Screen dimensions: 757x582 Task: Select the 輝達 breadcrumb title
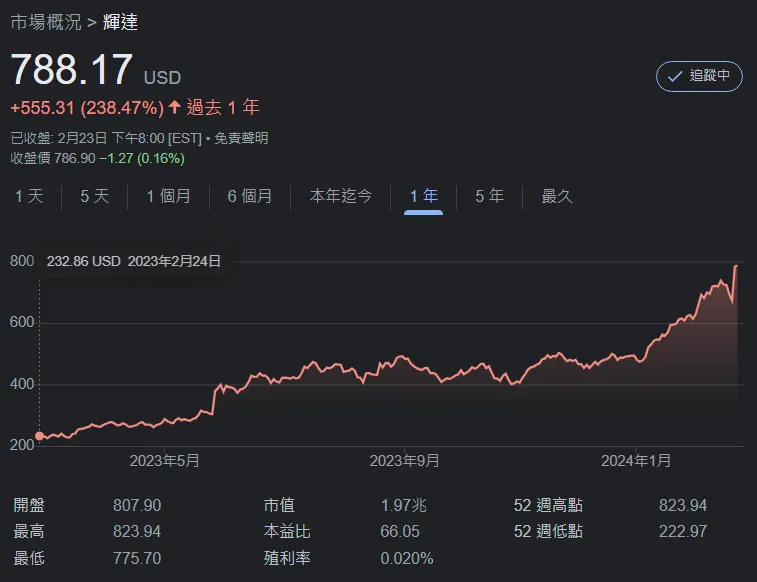click(120, 22)
